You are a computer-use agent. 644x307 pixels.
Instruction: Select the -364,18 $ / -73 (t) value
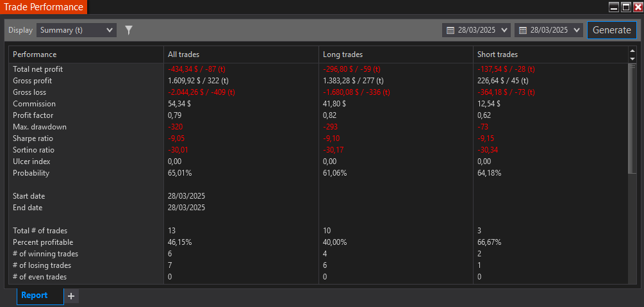pos(506,92)
